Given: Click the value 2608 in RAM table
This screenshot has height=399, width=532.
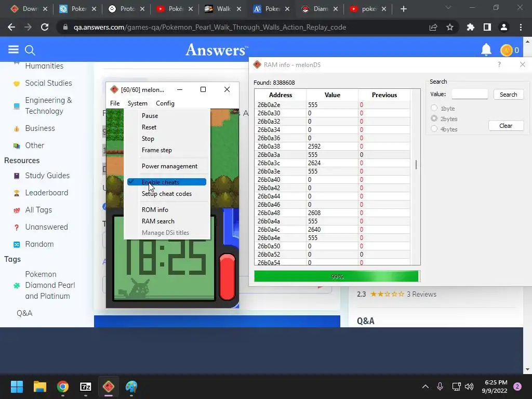Looking at the screenshot, I should (314, 212).
